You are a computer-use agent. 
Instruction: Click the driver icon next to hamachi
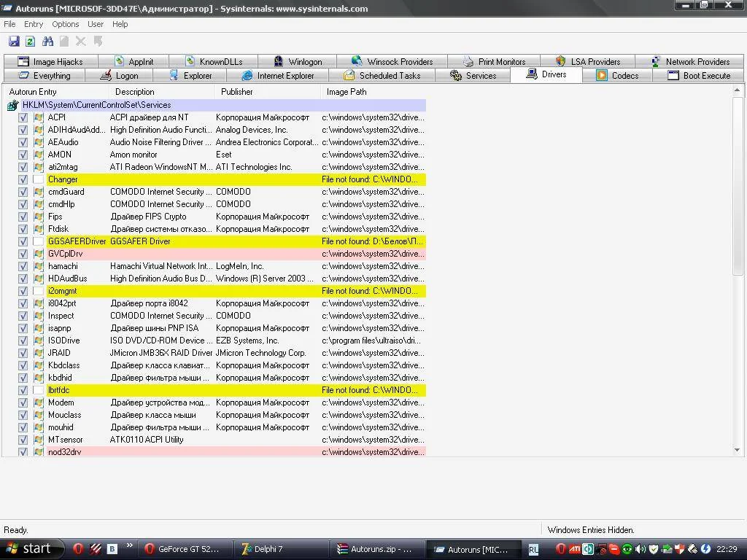click(39, 266)
